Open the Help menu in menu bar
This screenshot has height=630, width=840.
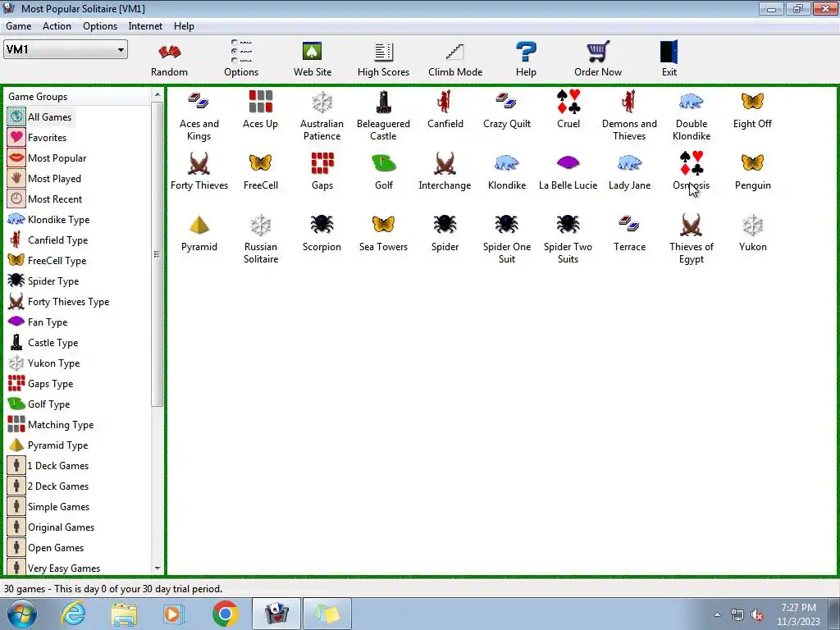(x=184, y=26)
